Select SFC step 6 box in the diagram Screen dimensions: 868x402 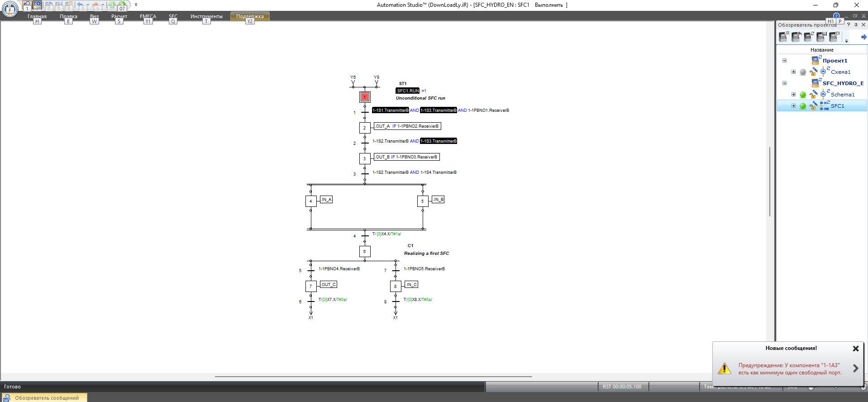tap(365, 252)
